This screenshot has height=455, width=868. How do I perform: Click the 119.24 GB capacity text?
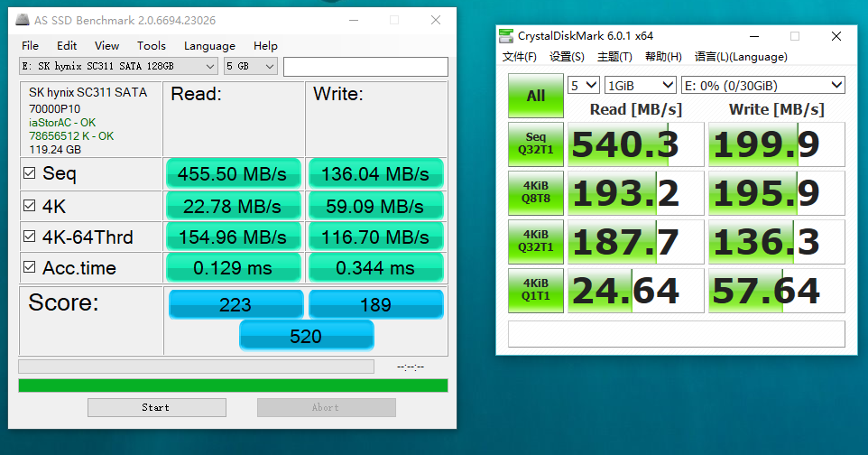click(x=55, y=149)
